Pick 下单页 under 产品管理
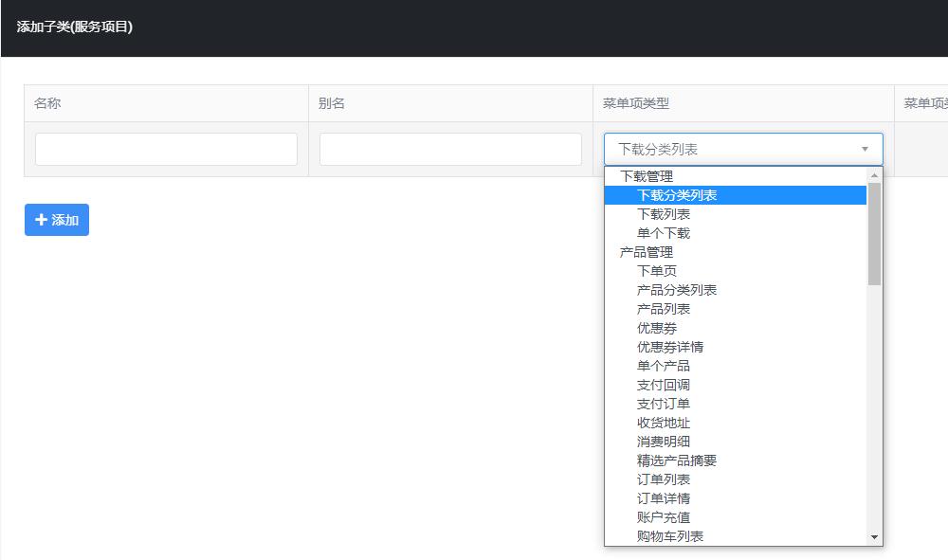948x560 pixels. point(657,271)
